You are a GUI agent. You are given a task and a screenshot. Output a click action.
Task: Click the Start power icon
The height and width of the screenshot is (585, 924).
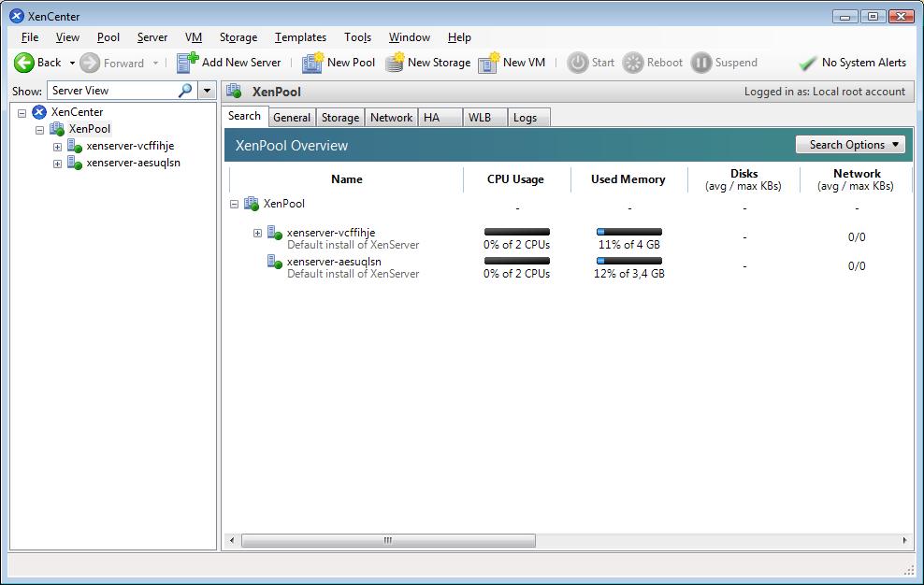(x=578, y=63)
